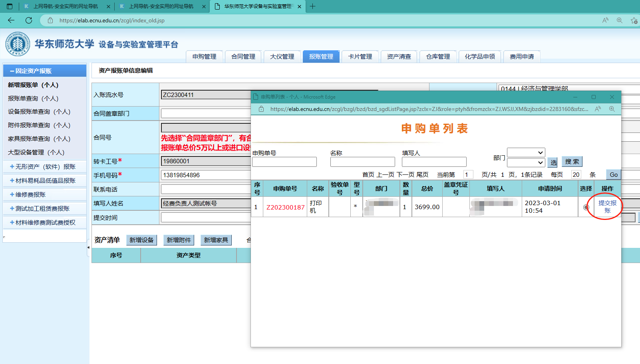Click the 首页 pagination link

368,175
